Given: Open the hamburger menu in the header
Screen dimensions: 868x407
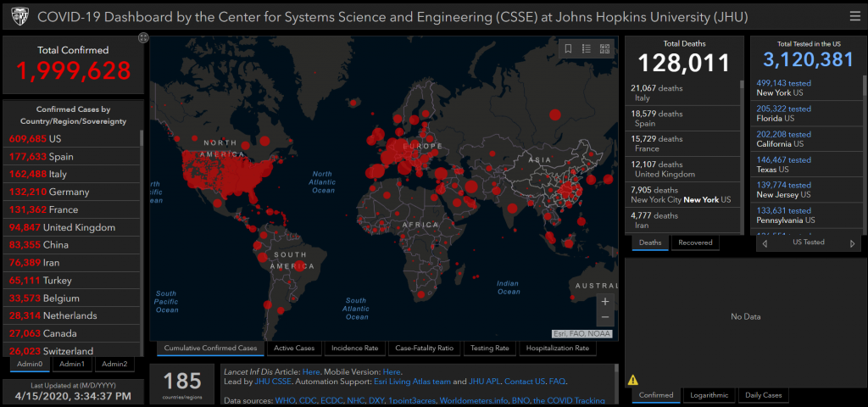Looking at the screenshot, I should point(854,17).
